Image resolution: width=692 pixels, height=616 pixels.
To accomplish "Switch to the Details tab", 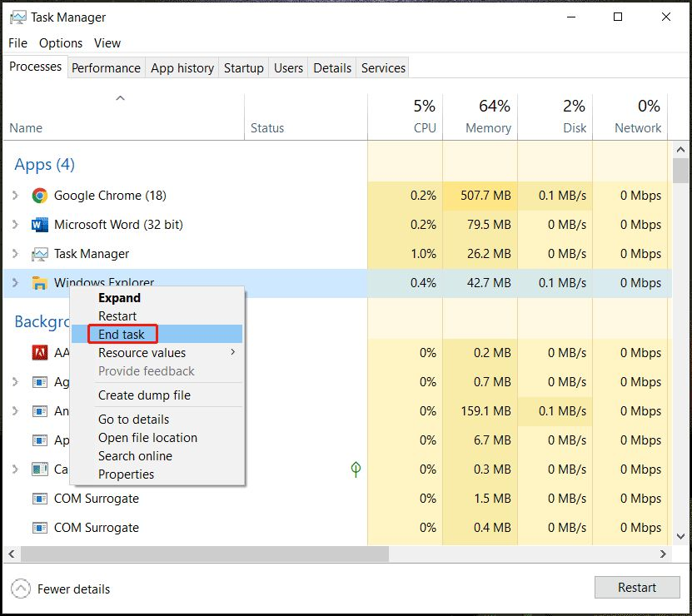I will [332, 68].
